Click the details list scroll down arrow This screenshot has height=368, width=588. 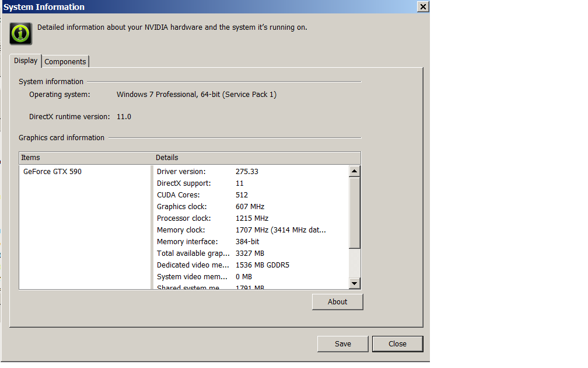click(355, 283)
